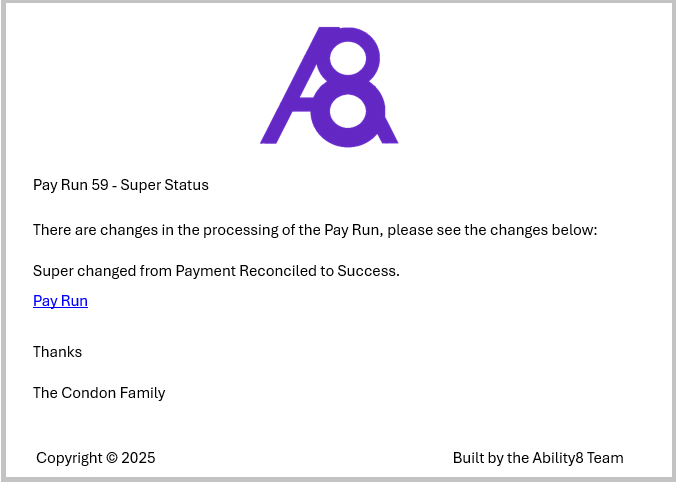676x483 pixels.
Task: Click the Copyright © 2025 footer text
Action: pos(96,458)
